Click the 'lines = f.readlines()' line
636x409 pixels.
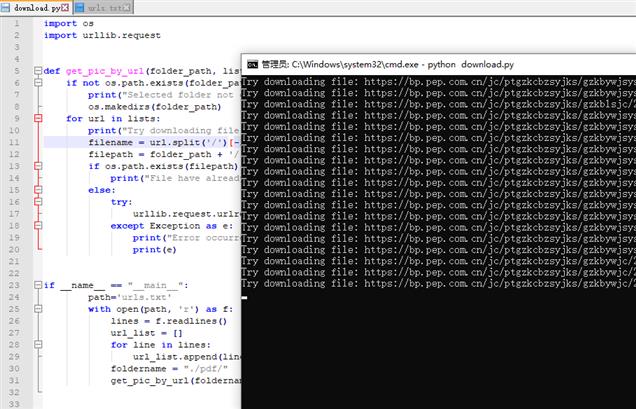click(169, 321)
